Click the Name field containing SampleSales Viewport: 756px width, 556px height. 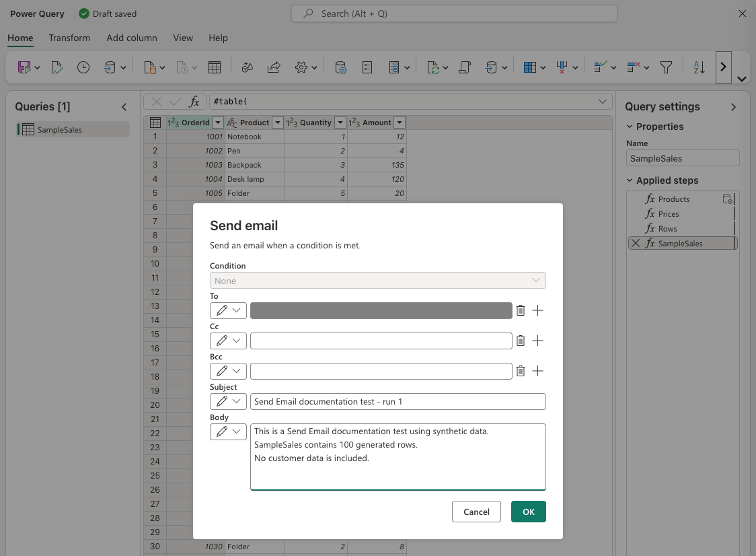click(x=683, y=158)
